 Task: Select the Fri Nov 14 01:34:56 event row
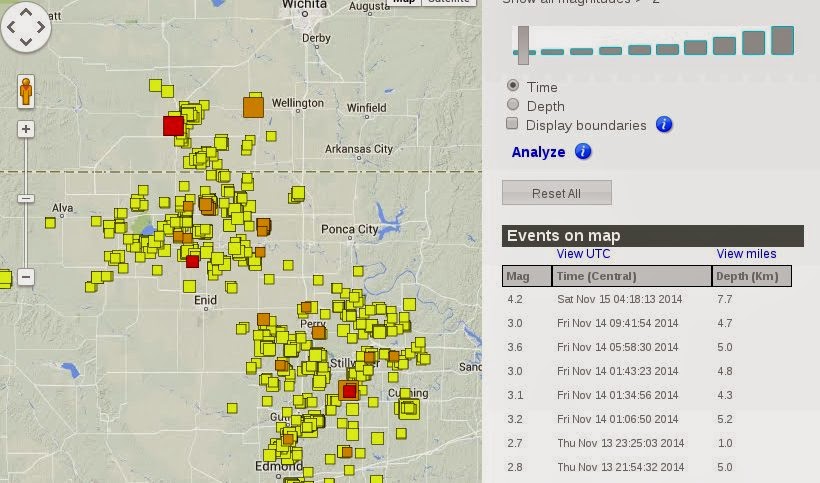(647, 395)
